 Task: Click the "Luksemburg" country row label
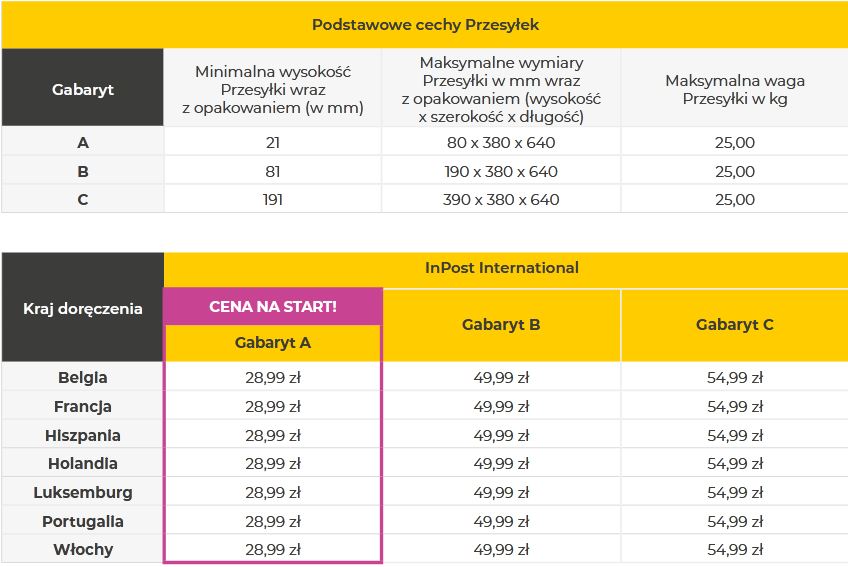point(82,492)
